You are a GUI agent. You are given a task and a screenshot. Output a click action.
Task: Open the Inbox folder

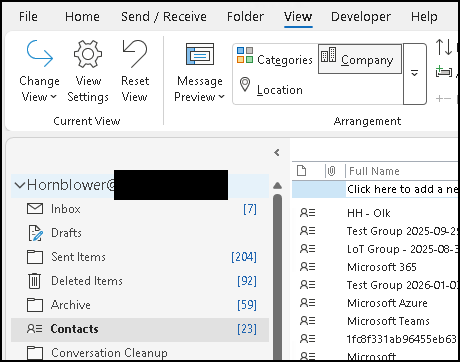click(140, 209)
